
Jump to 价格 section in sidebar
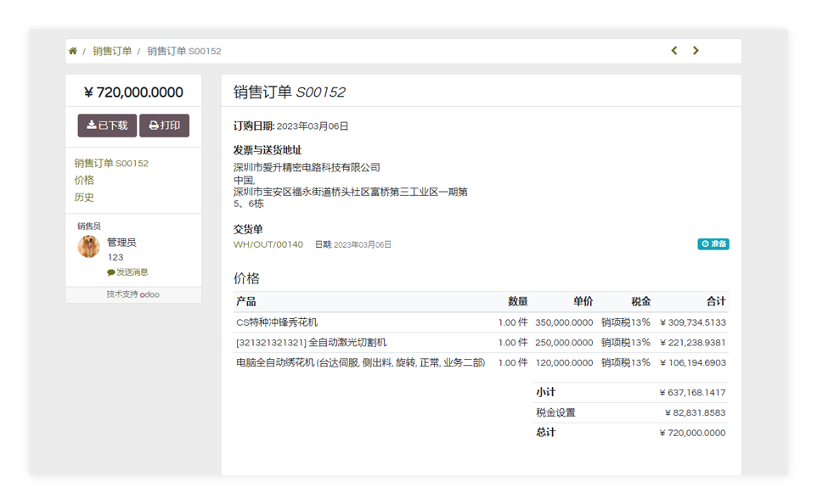[84, 180]
